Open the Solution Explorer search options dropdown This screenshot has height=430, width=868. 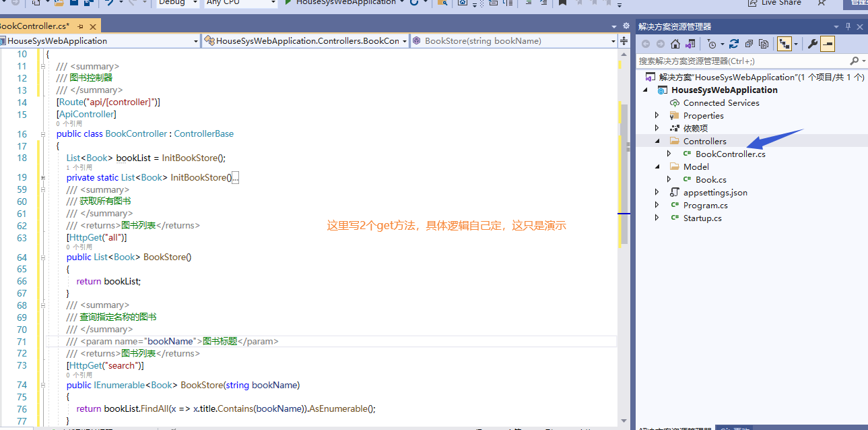click(863, 61)
